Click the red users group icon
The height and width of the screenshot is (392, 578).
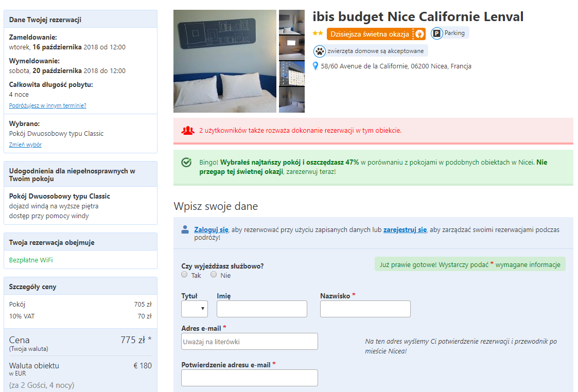(x=188, y=131)
